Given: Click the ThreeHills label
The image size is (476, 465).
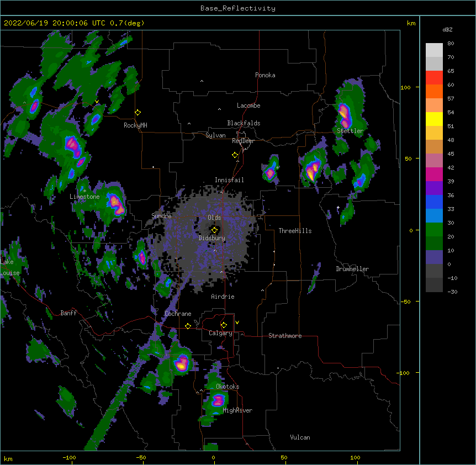Looking at the screenshot, I should coord(295,231).
